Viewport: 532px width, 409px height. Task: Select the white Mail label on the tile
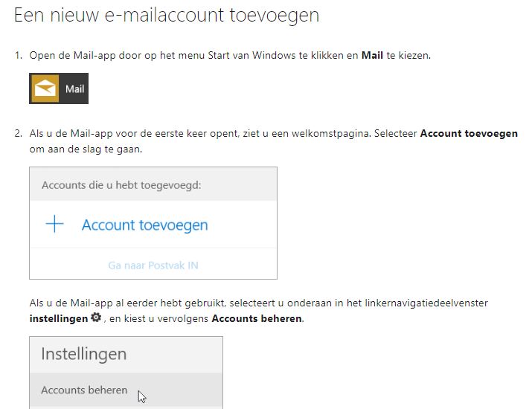(74, 88)
